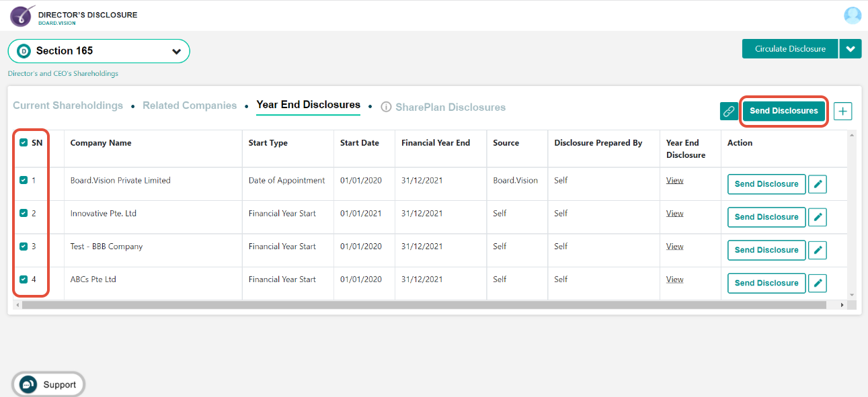This screenshot has height=397, width=868.
Task: Edit ABCs Pte Ltd with its pencil icon
Action: click(817, 283)
